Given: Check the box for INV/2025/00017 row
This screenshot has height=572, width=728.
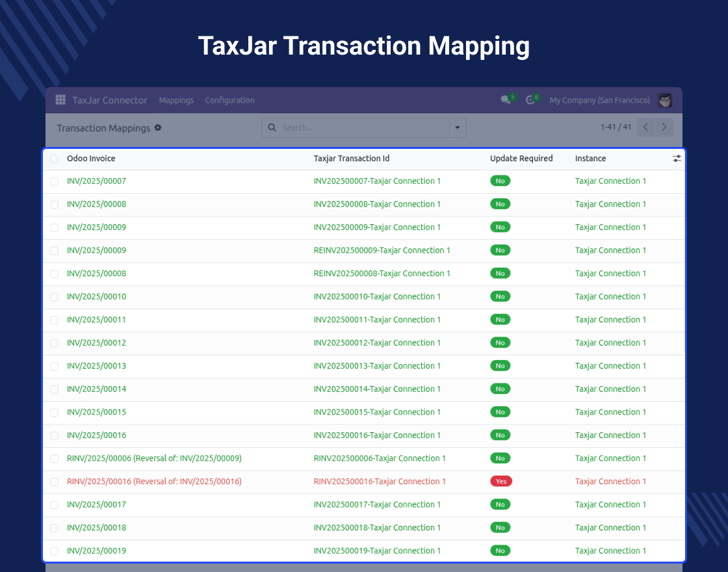Looking at the screenshot, I should (x=55, y=505).
